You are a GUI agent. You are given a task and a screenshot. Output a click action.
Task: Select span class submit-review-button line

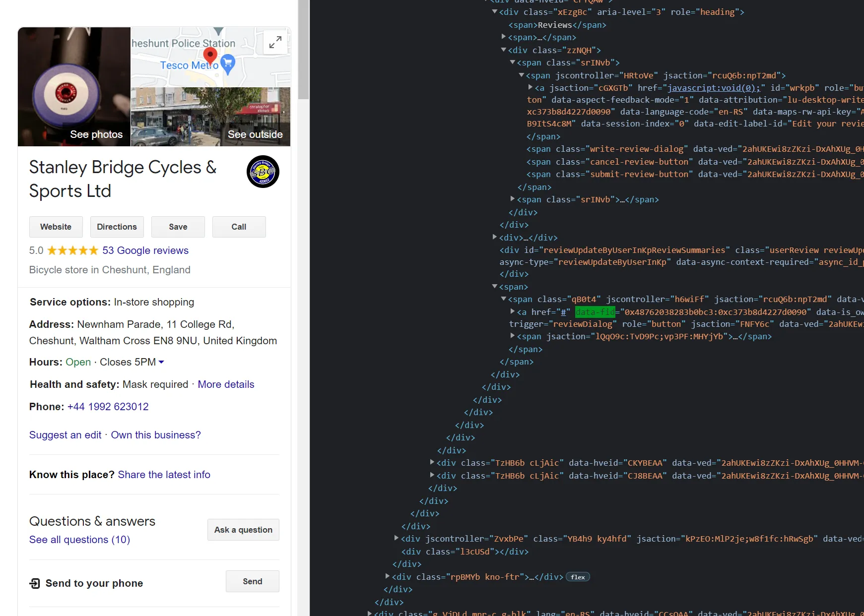[695, 174]
